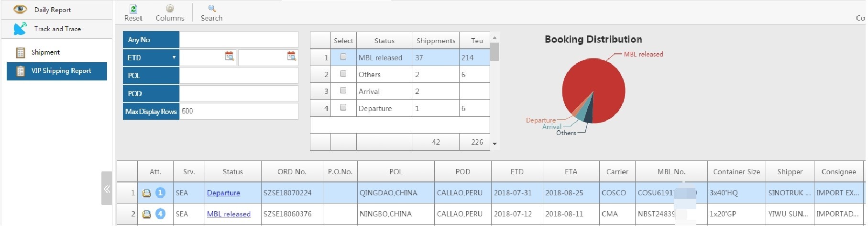Click the POL input field
Image resolution: width=868 pixels, height=226 pixels.
point(238,76)
